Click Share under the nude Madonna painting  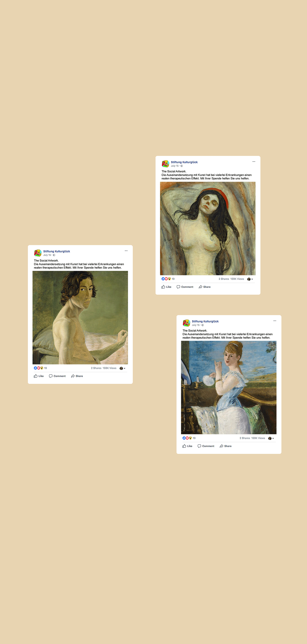[205, 287]
